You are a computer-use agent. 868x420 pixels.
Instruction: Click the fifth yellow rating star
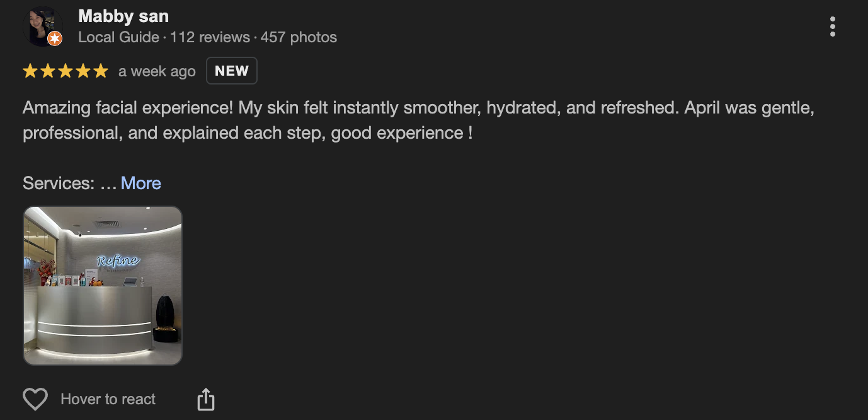(101, 71)
